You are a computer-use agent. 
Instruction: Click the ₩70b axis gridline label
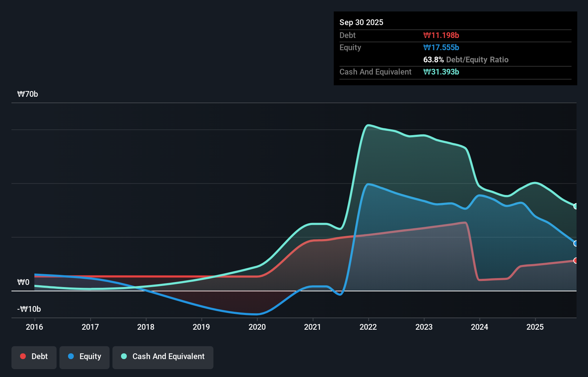tap(28, 94)
